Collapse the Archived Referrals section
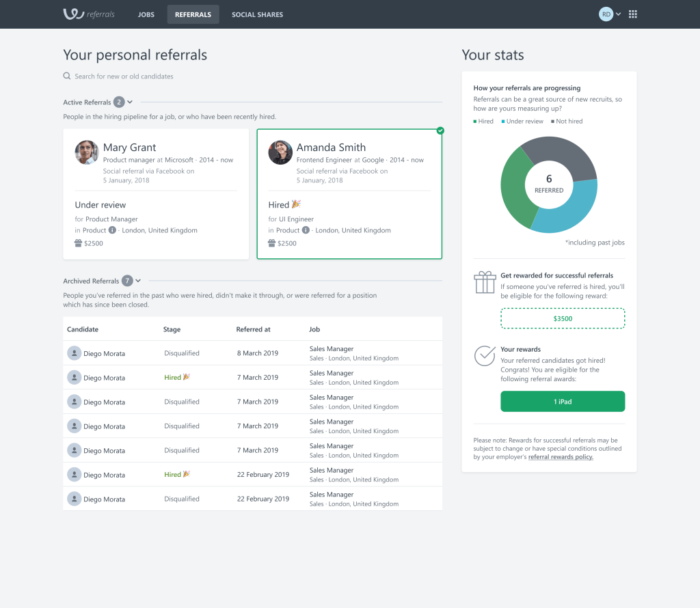This screenshot has width=700, height=608. [x=138, y=281]
